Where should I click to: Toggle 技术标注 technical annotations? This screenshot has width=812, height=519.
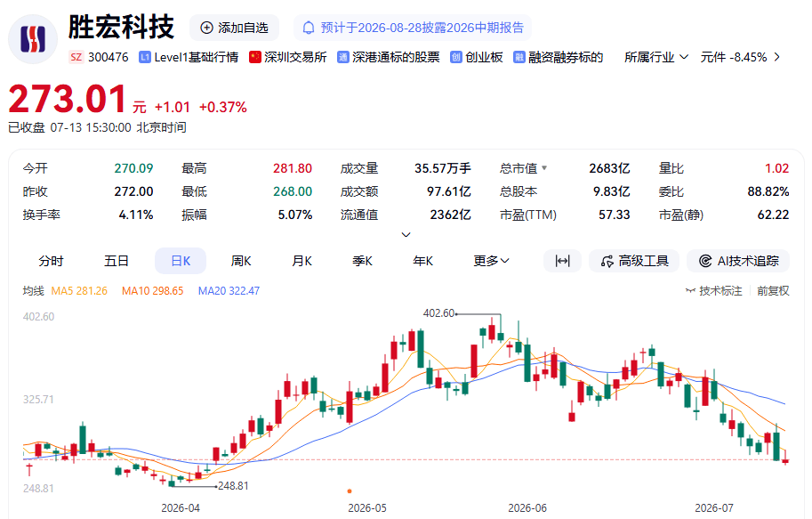click(x=713, y=291)
